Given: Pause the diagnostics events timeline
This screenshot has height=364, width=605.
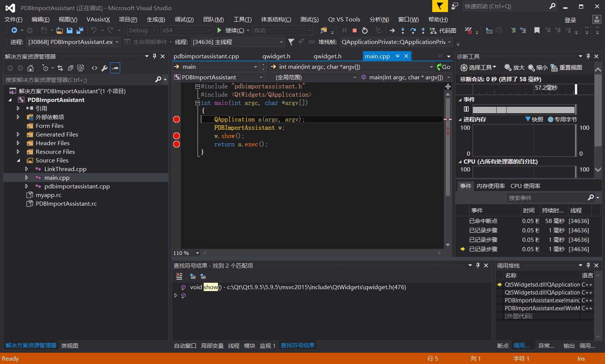Looking at the screenshot, I should tap(466, 109).
